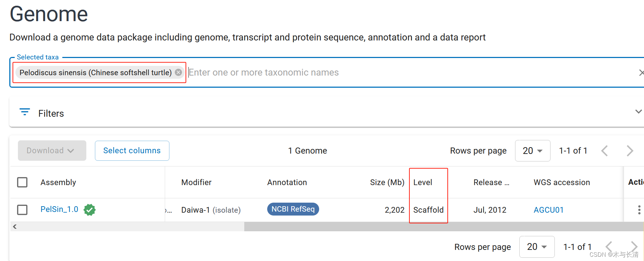The height and width of the screenshot is (261, 644).
Task: Clear the taxonomic names input field
Action: coord(641,73)
